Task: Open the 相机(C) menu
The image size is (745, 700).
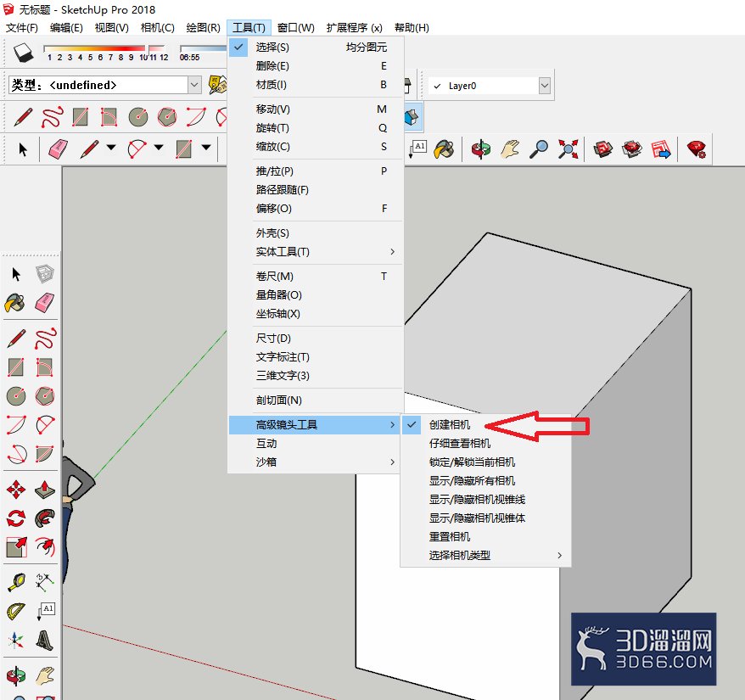Action: (157, 27)
